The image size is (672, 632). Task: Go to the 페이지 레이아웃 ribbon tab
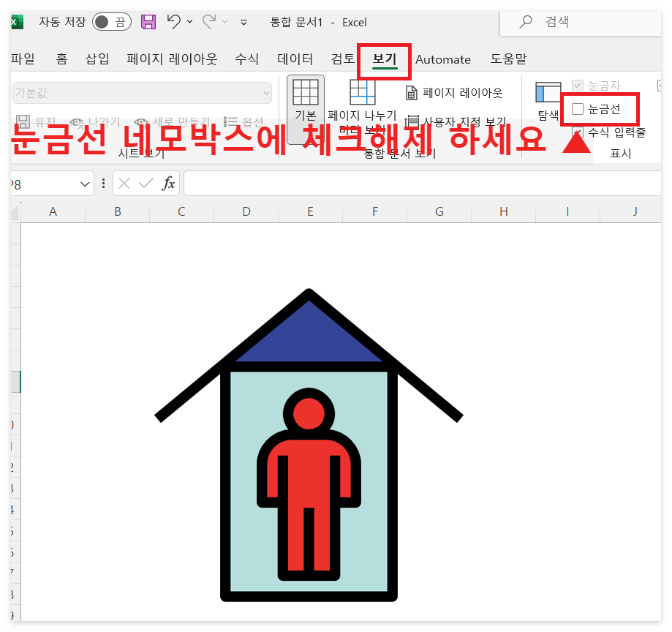(172, 59)
